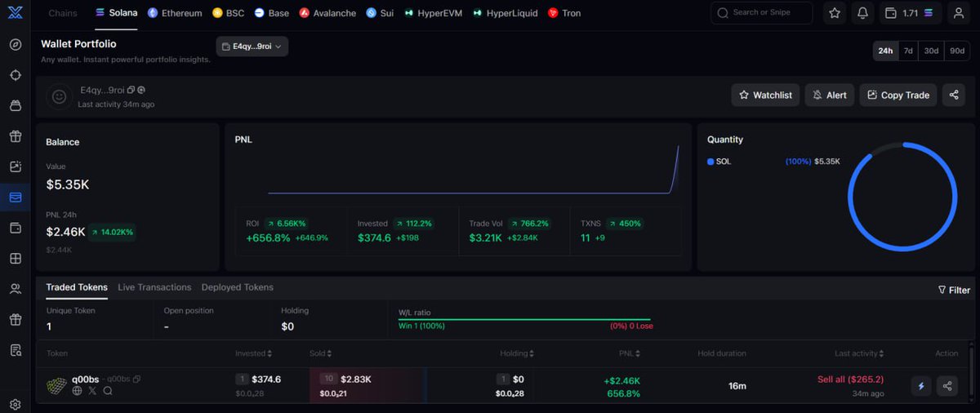Click the PNL line chart
This screenshot has width=980, height=413.
[x=474, y=170]
